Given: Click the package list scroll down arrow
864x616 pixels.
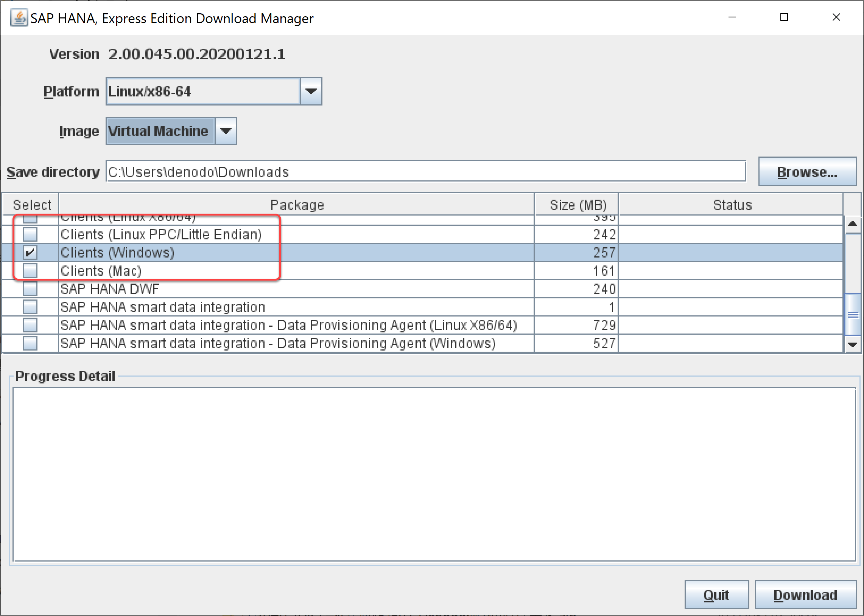Looking at the screenshot, I should [x=853, y=344].
